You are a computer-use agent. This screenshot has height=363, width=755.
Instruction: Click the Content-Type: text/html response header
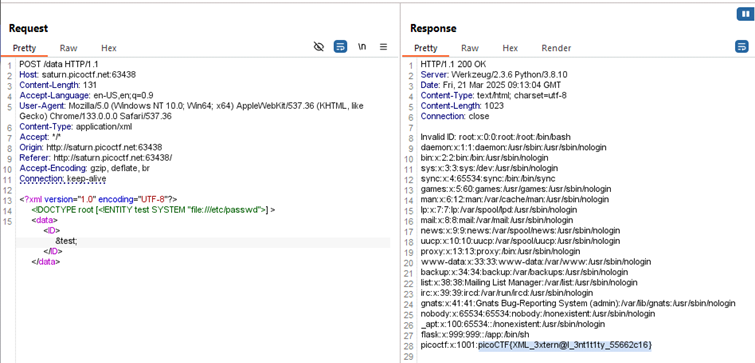coord(494,95)
